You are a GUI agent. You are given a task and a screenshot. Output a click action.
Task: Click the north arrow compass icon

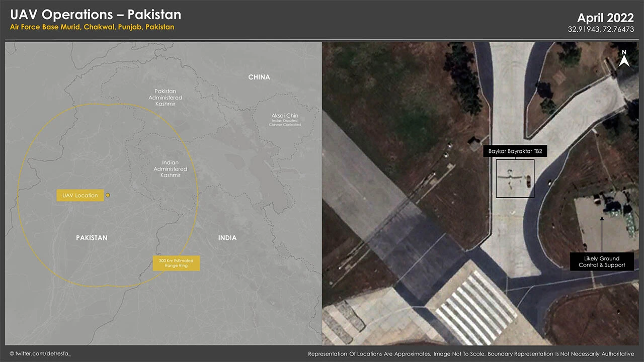(624, 59)
